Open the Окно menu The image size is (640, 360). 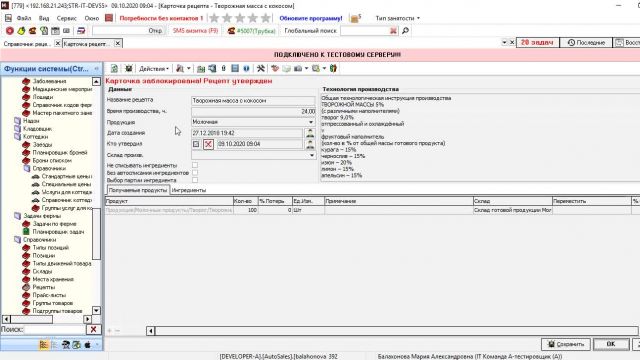tap(92, 18)
